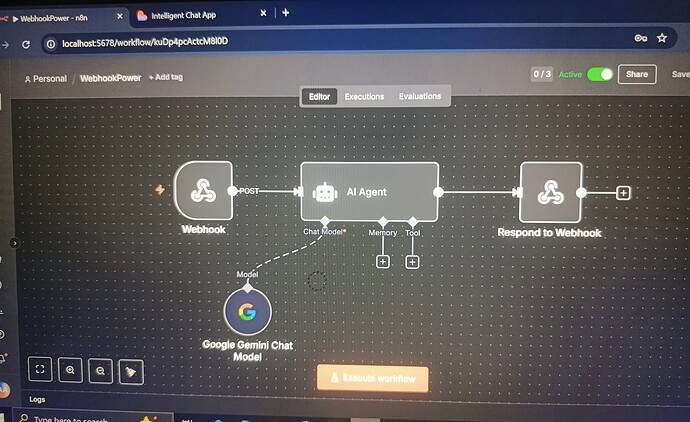The image size is (690, 422).
Task: Add a Tool sub-node via plus
Action: tap(412, 262)
